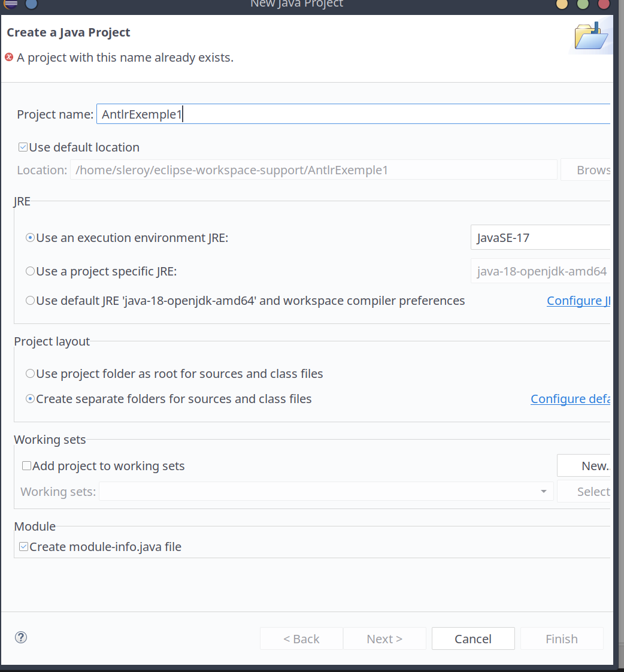Click the blue circle icon in the title bar
Image resolution: width=624 pixels, height=672 pixels.
(x=31, y=4)
